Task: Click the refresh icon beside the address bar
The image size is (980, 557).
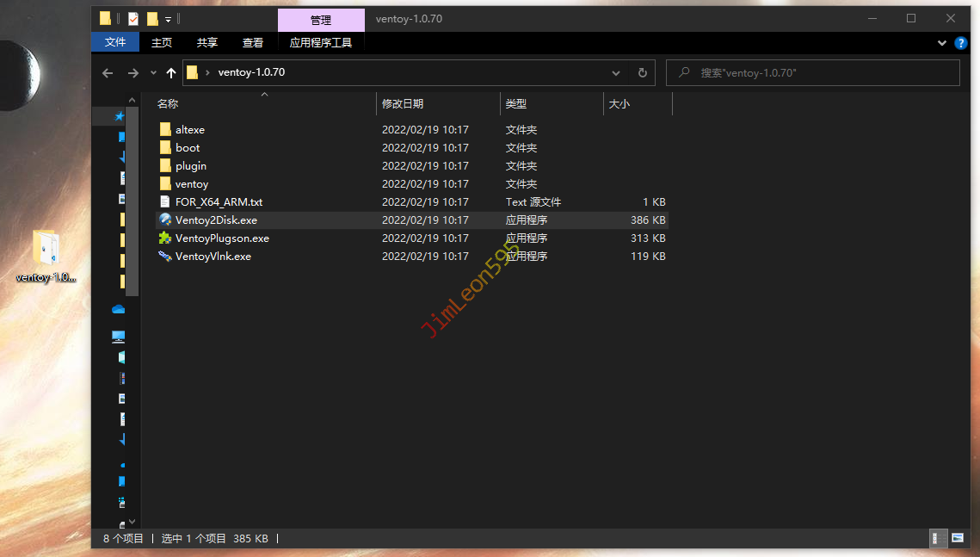Action: pos(642,73)
